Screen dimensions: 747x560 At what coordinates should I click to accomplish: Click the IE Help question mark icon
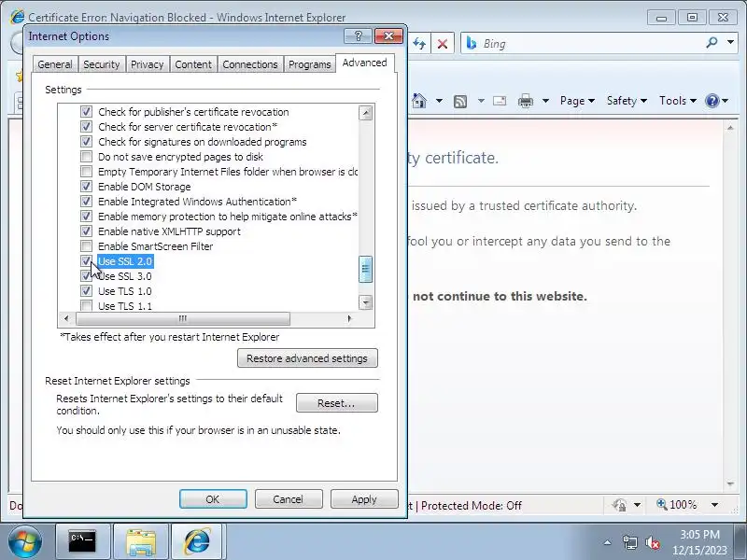[712, 101]
